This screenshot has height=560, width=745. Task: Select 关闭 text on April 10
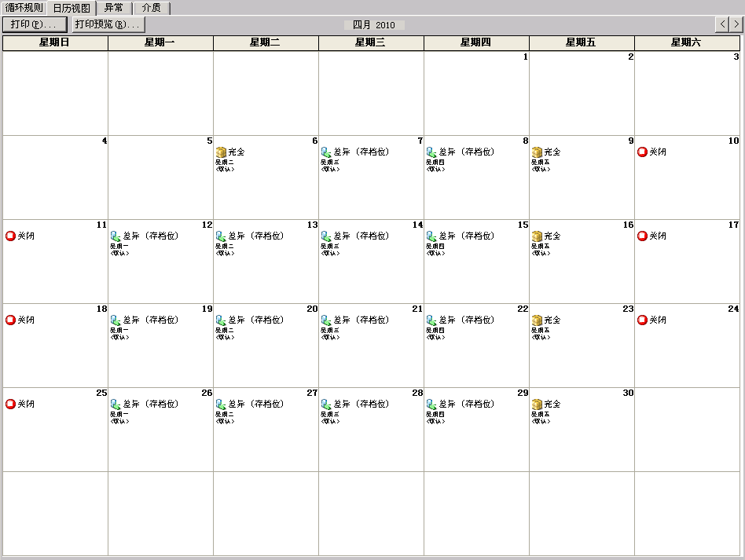pyautogui.click(x=658, y=152)
